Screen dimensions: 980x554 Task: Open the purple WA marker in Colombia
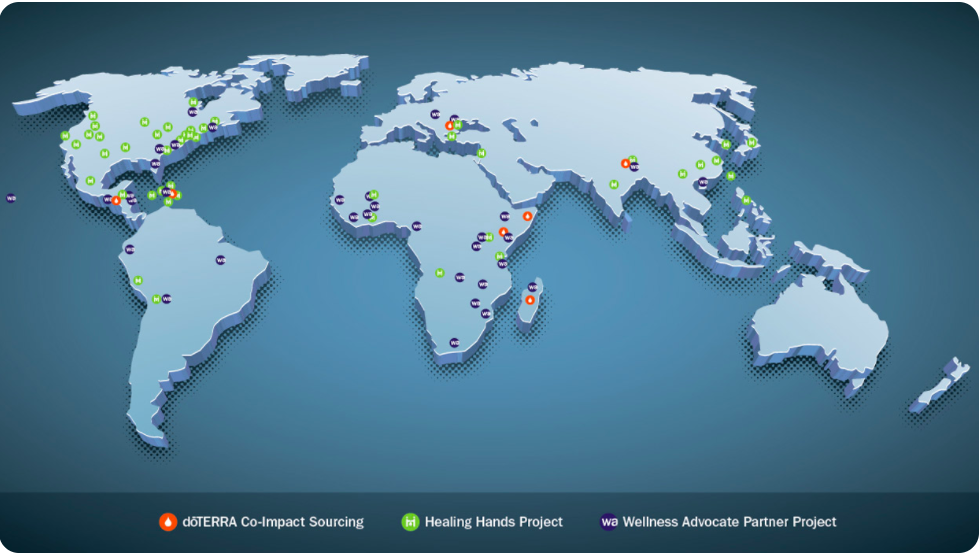pyautogui.click(x=129, y=249)
